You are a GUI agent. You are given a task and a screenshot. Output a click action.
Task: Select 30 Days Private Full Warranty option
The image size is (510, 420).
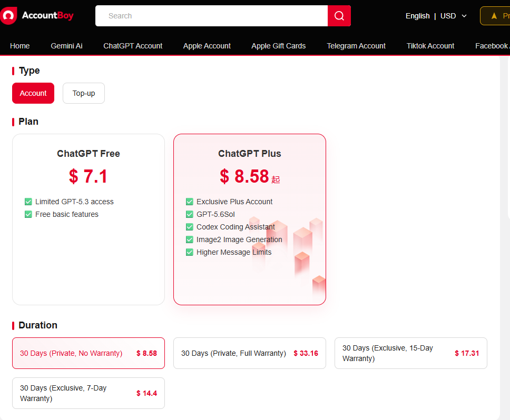coord(250,353)
